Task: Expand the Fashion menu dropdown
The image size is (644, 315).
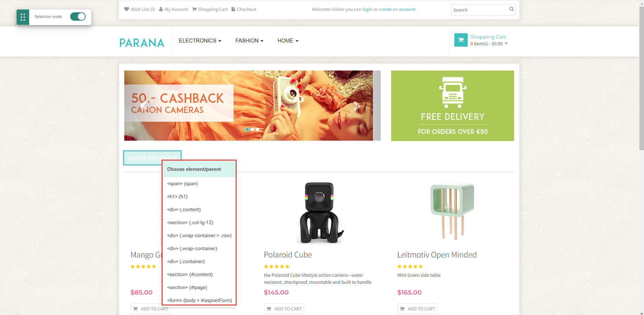Action: click(x=249, y=41)
